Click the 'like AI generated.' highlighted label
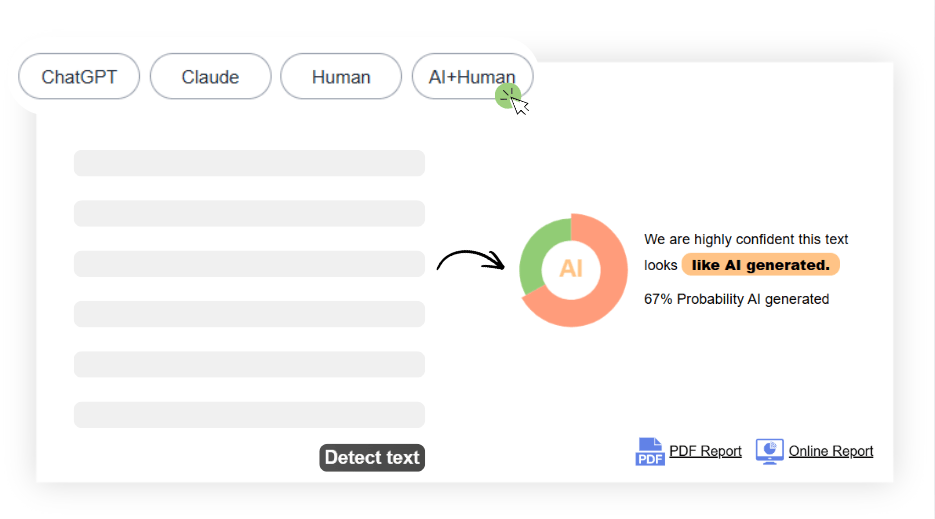This screenshot has height=519, width=935. 761,265
